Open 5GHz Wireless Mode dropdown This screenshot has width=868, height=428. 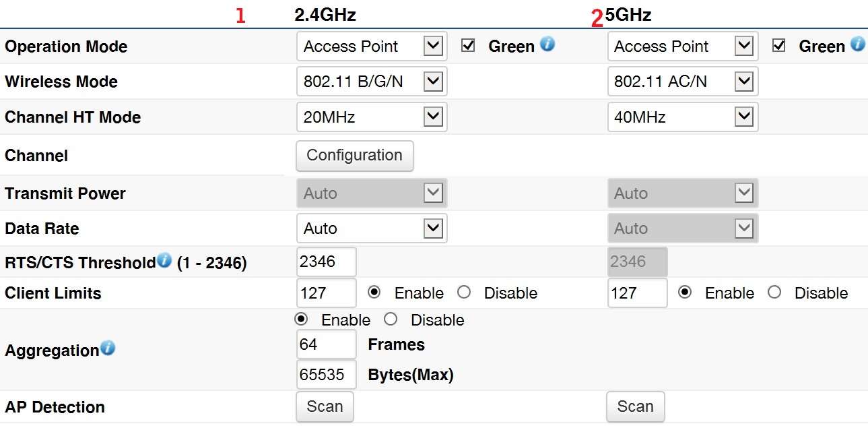(x=682, y=82)
